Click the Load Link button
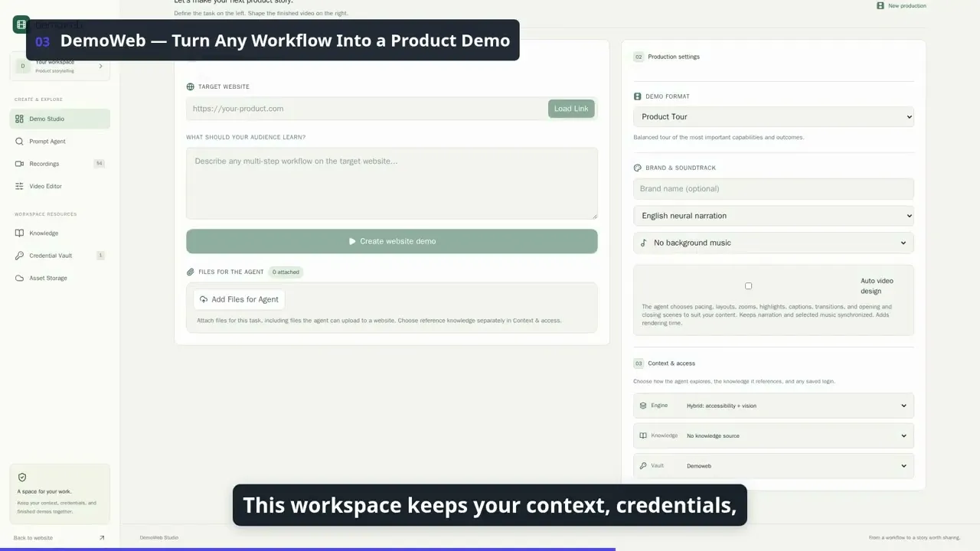Viewport: 980px width, 551px height. (x=571, y=109)
